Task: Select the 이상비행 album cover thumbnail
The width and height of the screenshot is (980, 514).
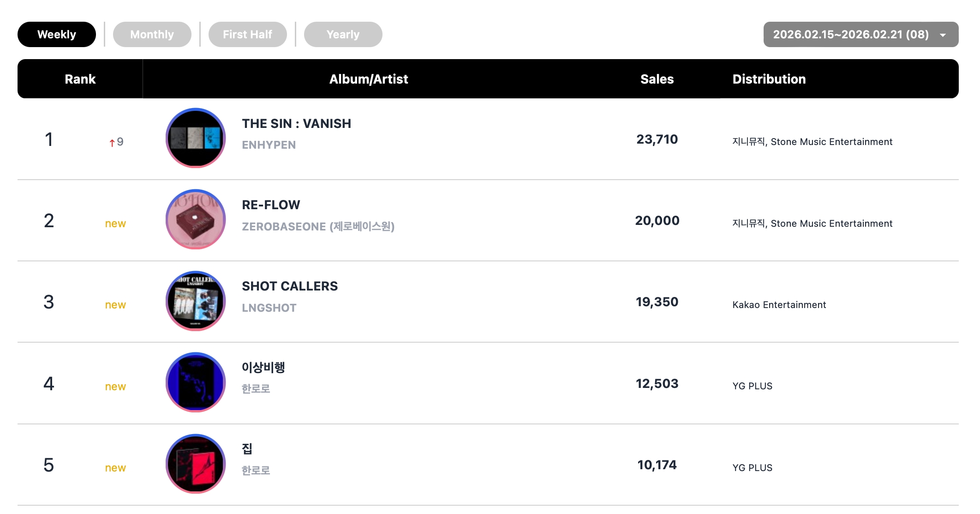Action: click(196, 382)
